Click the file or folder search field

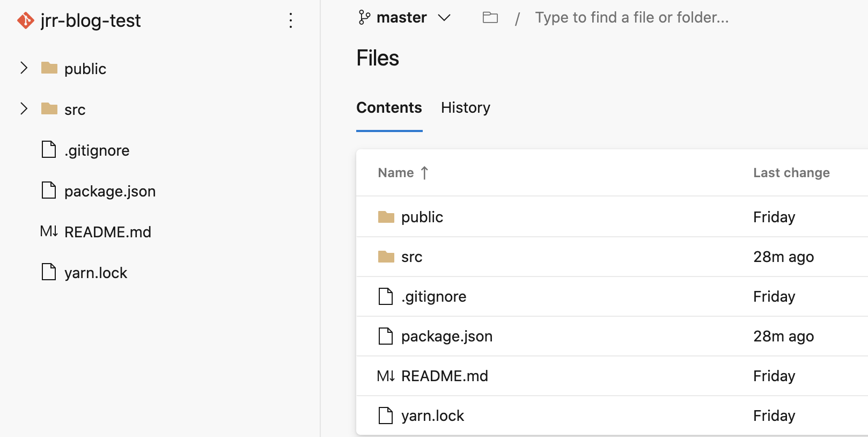point(631,18)
